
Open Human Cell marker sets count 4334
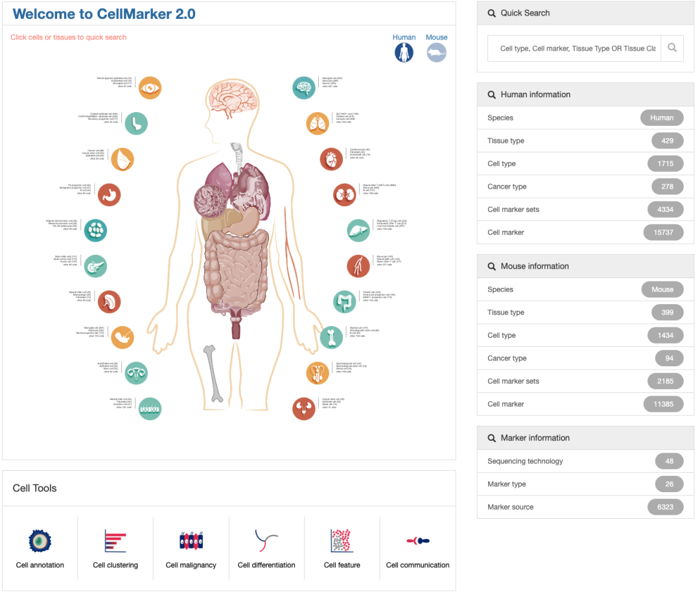(665, 209)
